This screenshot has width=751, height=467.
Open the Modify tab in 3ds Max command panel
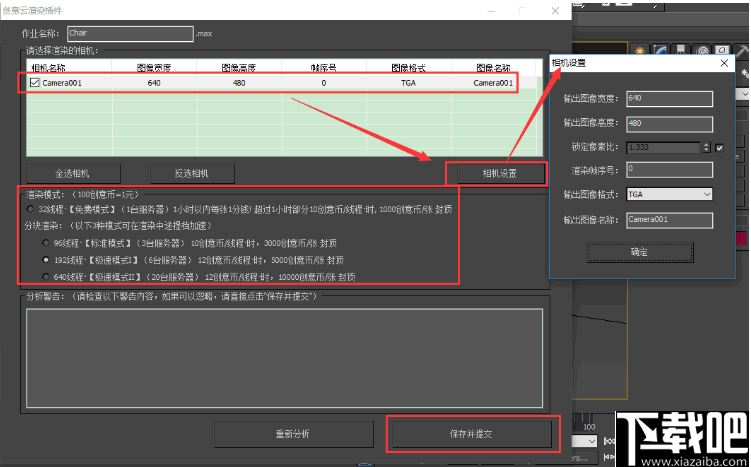click(x=661, y=51)
